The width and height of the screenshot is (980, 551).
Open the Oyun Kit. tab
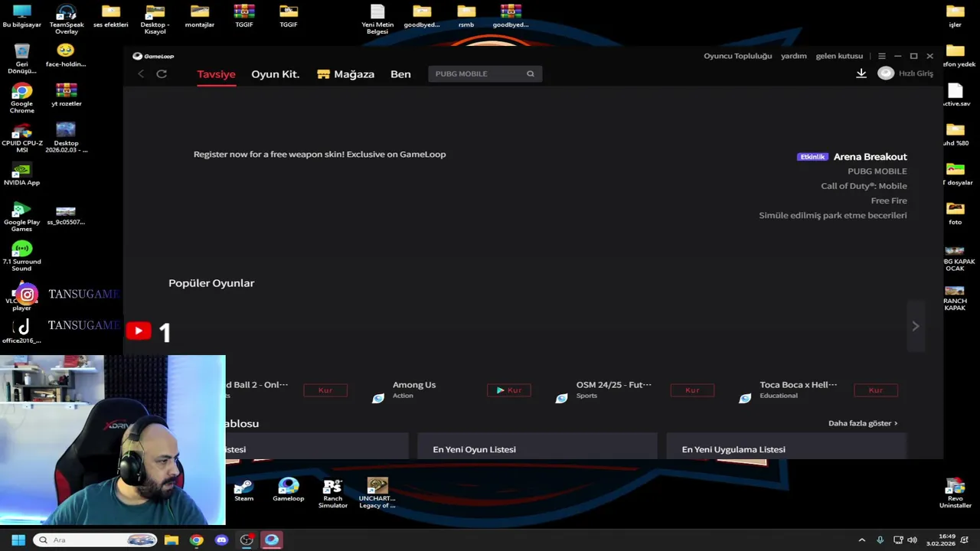(x=275, y=74)
